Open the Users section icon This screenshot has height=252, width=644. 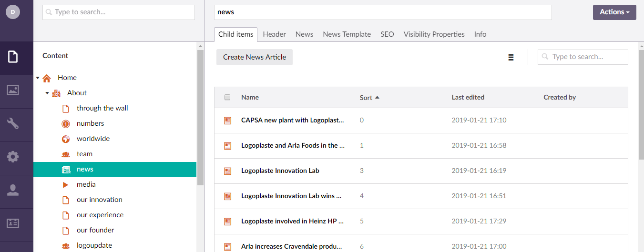13,190
